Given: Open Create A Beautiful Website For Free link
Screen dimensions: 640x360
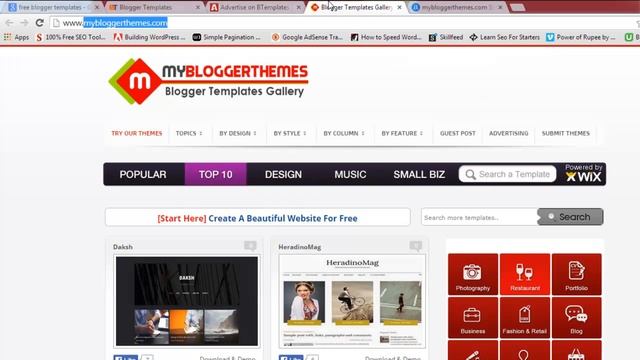Looking at the screenshot, I should click(283, 218).
